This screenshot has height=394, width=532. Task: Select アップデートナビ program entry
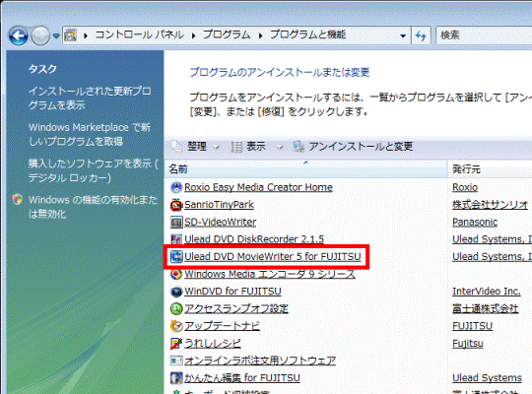click(x=222, y=326)
